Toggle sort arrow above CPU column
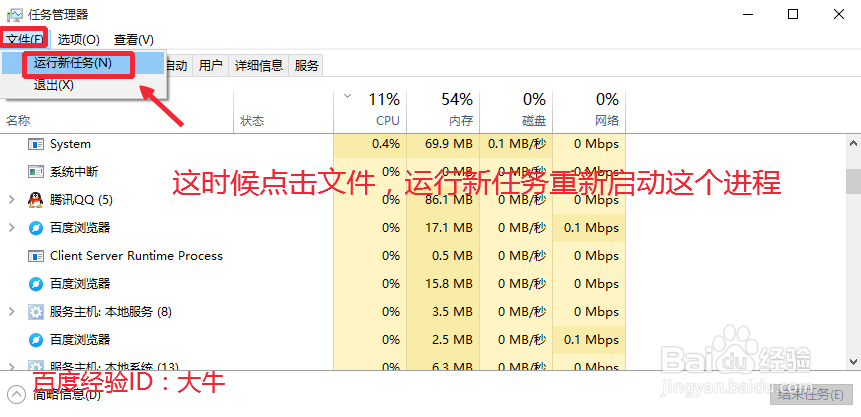The width and height of the screenshot is (861, 417). pos(347,96)
